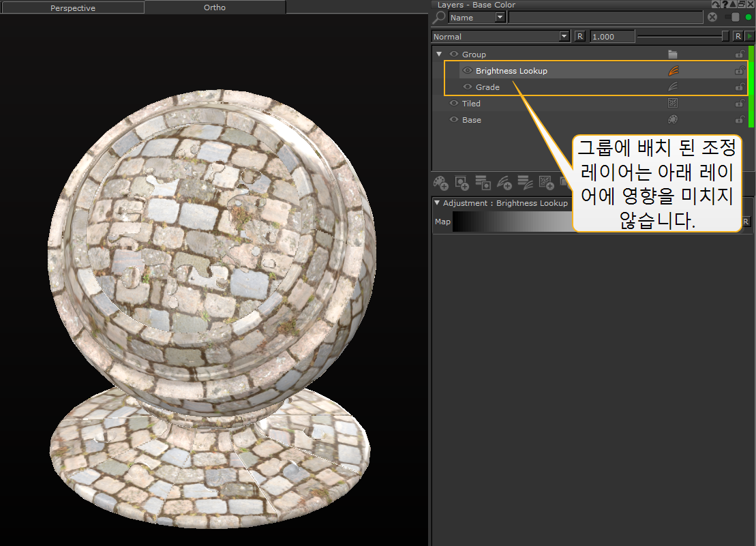Click the Base layer paint palette icon

click(x=673, y=120)
